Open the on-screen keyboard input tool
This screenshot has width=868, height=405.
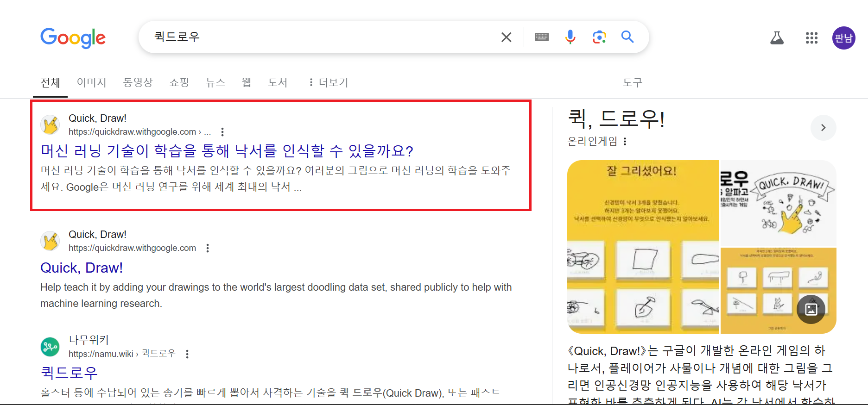click(542, 37)
